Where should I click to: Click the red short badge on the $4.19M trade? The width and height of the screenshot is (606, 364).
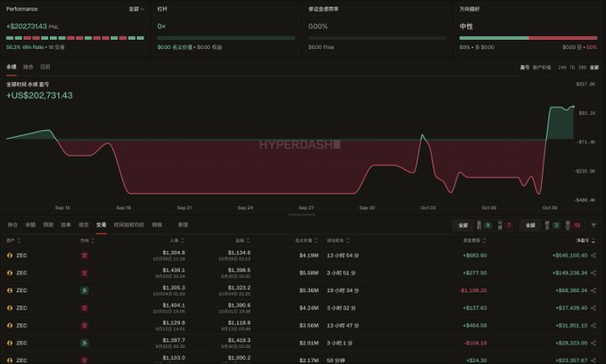(85, 255)
